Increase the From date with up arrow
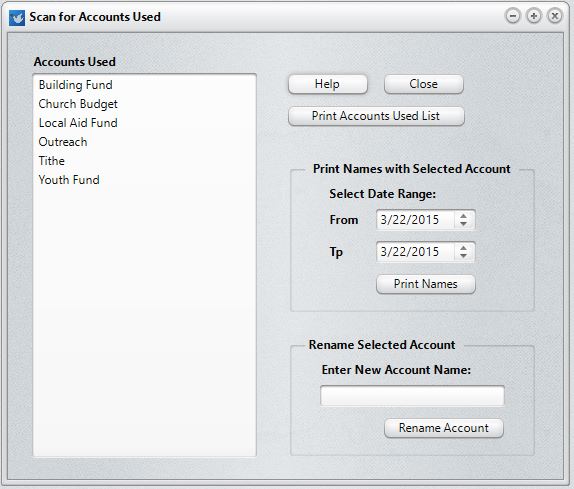Screen dimensions: 574x489 [x=463, y=216]
